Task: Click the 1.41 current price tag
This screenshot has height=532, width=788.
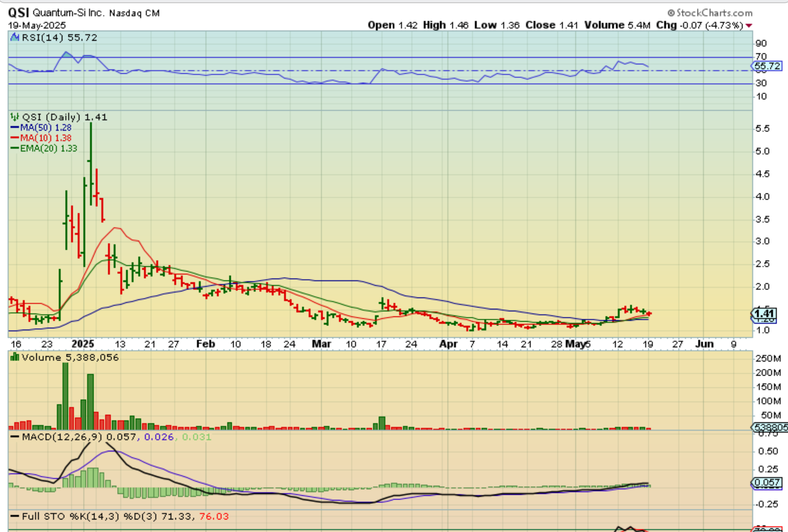Action: (x=764, y=314)
